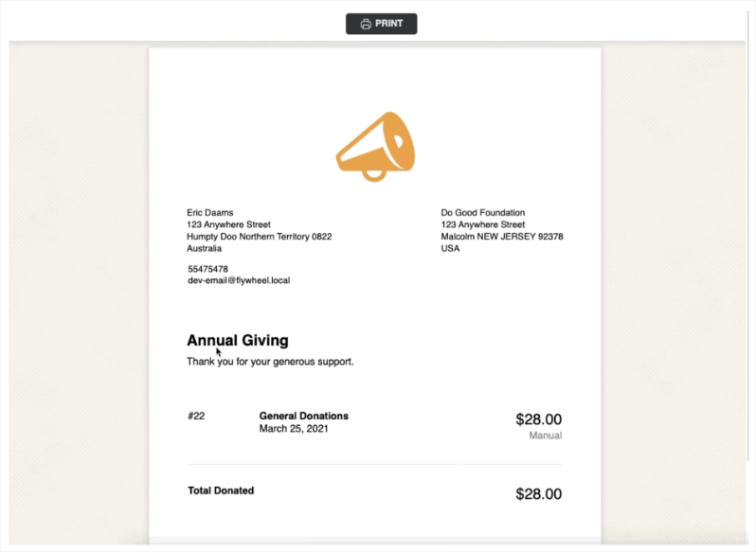
Task: Click the phone number 55475478
Action: point(207,269)
